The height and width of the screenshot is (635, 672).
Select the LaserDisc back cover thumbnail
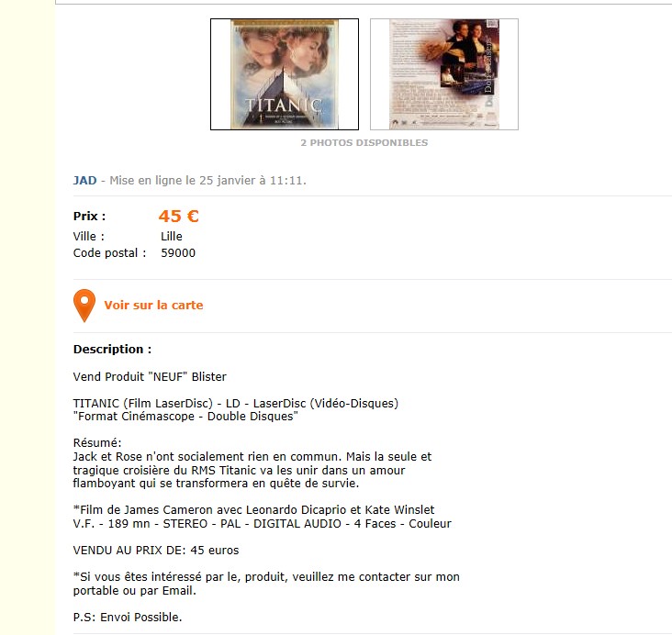point(444,74)
